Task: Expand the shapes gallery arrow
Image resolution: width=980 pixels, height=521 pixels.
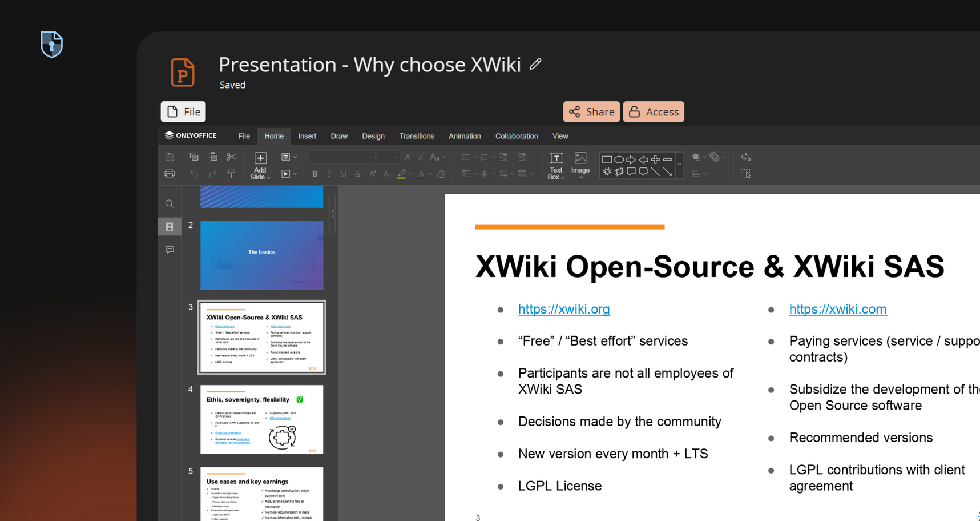Action: coord(679,165)
